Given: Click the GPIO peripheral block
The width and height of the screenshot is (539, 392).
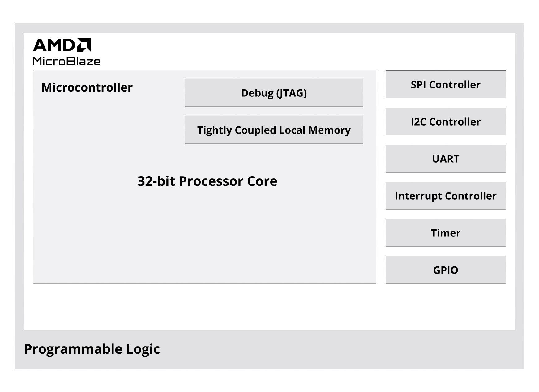Looking at the screenshot, I should click(x=445, y=270).
